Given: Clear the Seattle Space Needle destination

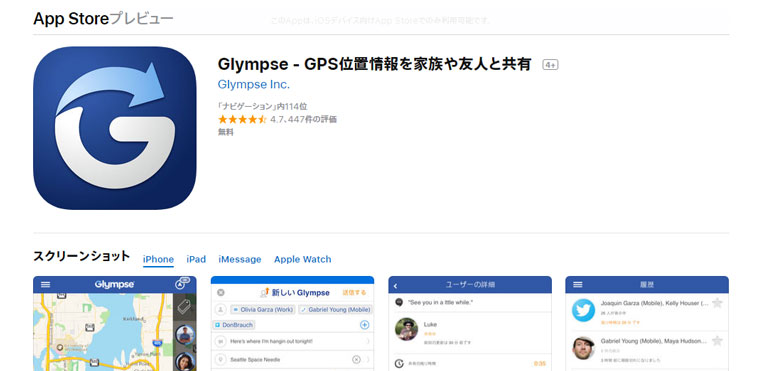Looking at the screenshot, I should point(356,360).
